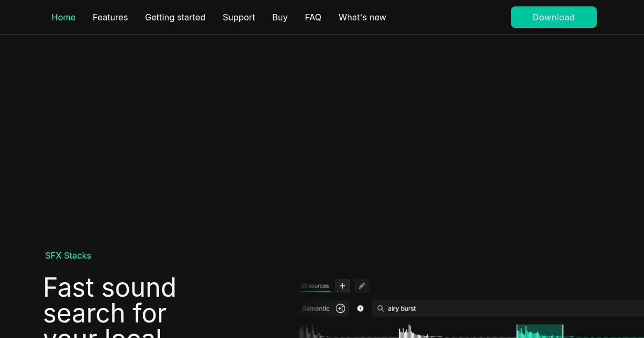The image size is (644, 338).
Task: Click the sparkle icon beside Semantic
Action: tap(341, 308)
